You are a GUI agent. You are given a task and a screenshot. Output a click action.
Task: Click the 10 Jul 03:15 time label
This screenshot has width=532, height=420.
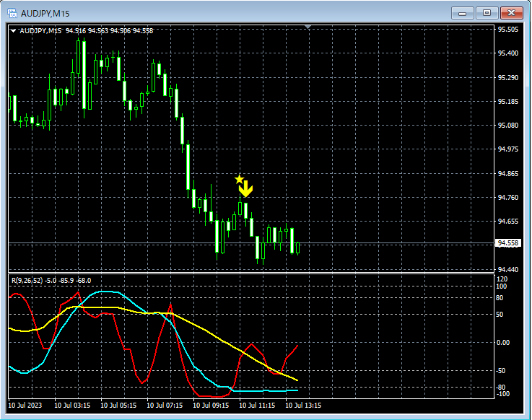tap(72, 406)
